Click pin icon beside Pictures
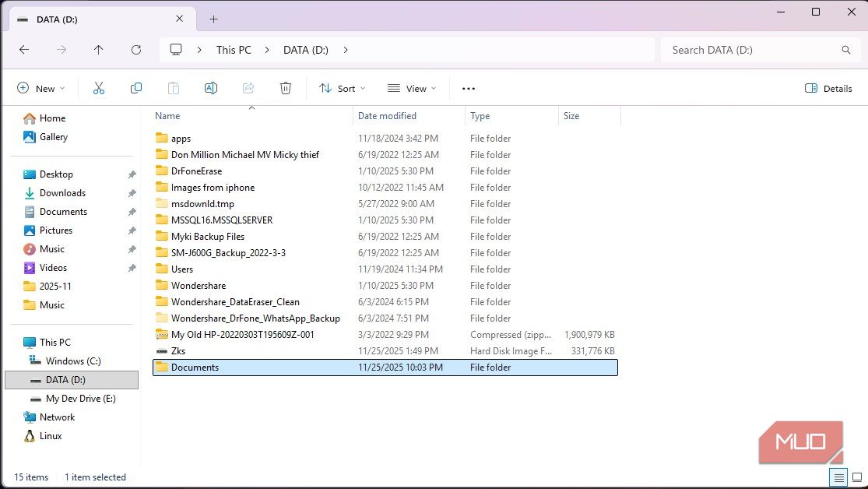 click(132, 230)
